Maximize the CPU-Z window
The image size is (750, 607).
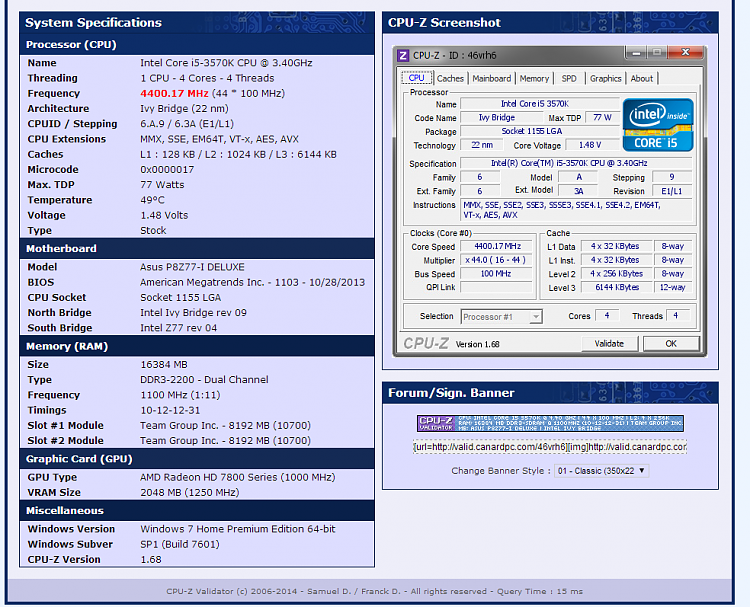coord(657,52)
